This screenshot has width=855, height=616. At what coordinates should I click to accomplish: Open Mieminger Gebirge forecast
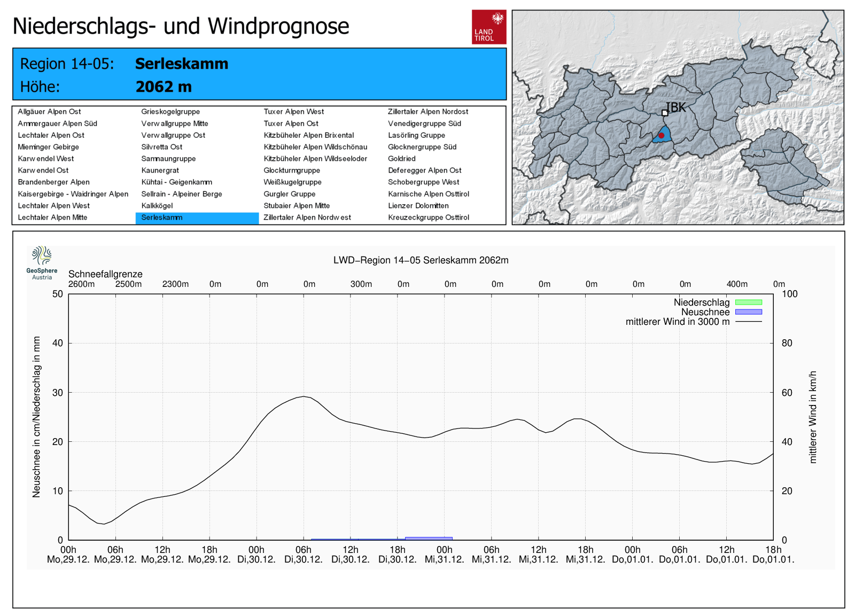coord(48,147)
